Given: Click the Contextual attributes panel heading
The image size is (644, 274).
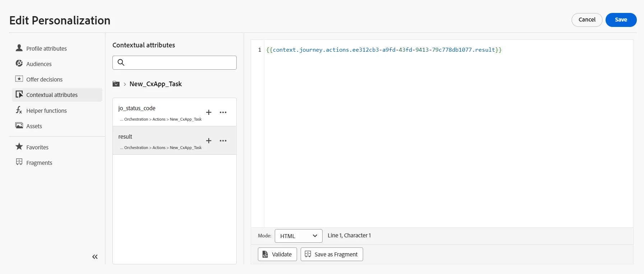Looking at the screenshot, I should tap(144, 45).
